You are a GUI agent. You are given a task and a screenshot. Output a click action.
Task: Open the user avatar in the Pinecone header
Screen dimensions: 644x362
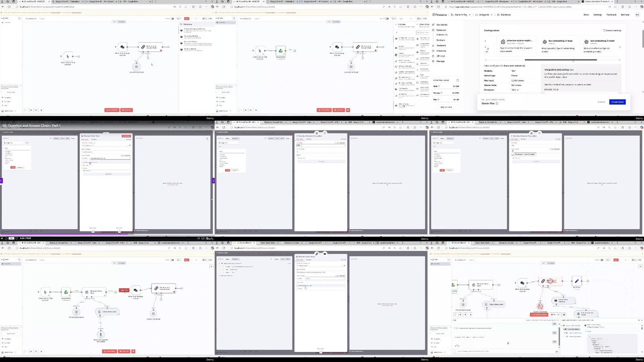[x=637, y=15]
